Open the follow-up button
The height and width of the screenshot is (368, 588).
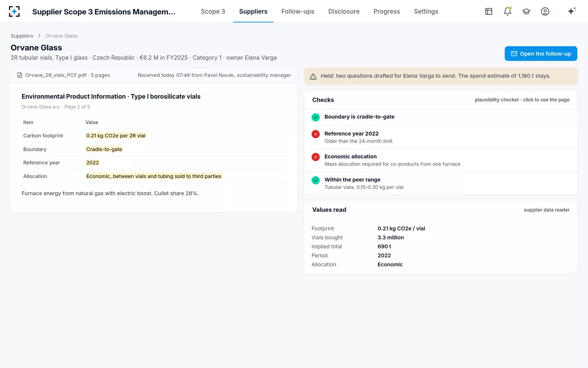click(541, 54)
